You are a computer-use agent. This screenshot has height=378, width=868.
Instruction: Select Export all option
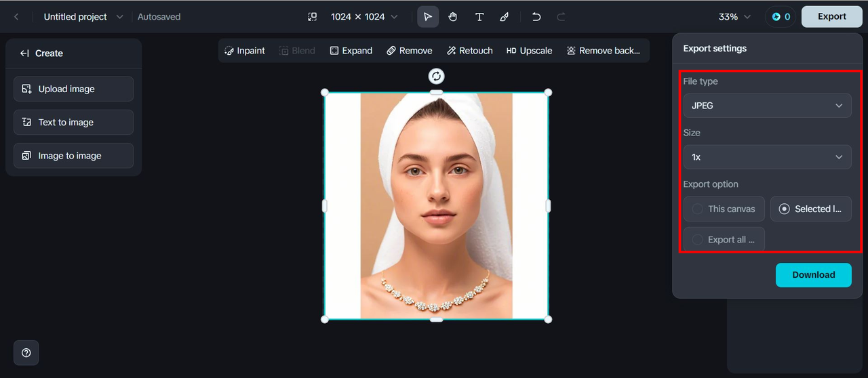724,240
